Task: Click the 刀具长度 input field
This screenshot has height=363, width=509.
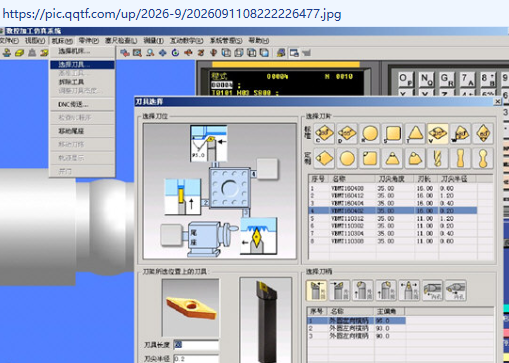Action: (196, 345)
